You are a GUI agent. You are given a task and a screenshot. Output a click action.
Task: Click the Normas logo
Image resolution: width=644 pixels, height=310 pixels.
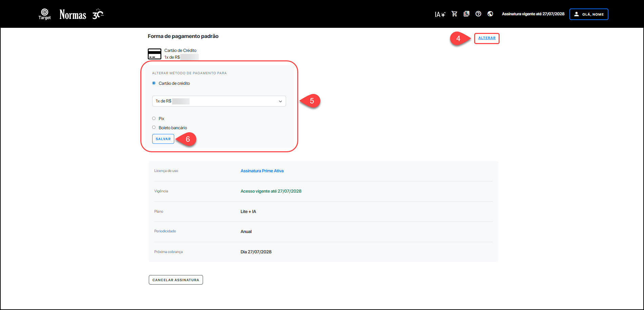point(73,15)
